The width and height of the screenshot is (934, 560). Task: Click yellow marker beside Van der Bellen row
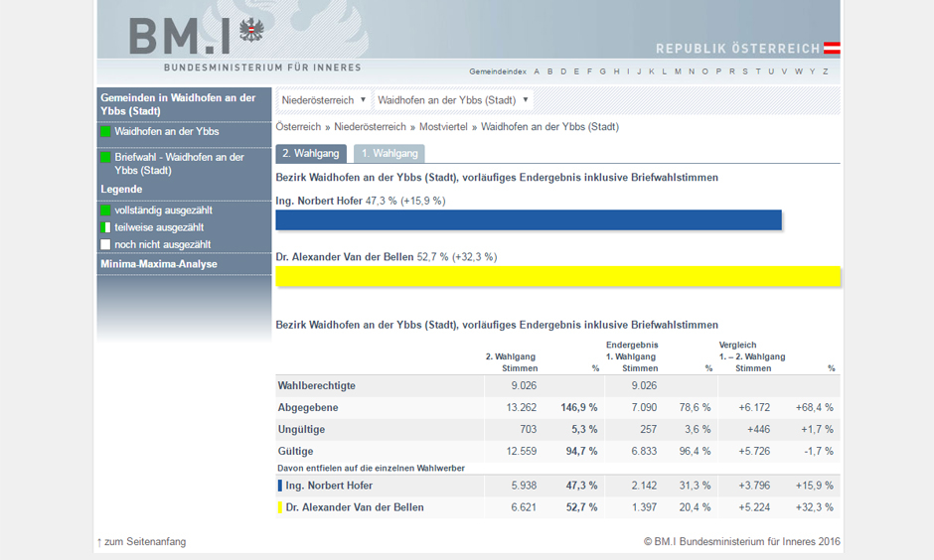click(x=280, y=507)
